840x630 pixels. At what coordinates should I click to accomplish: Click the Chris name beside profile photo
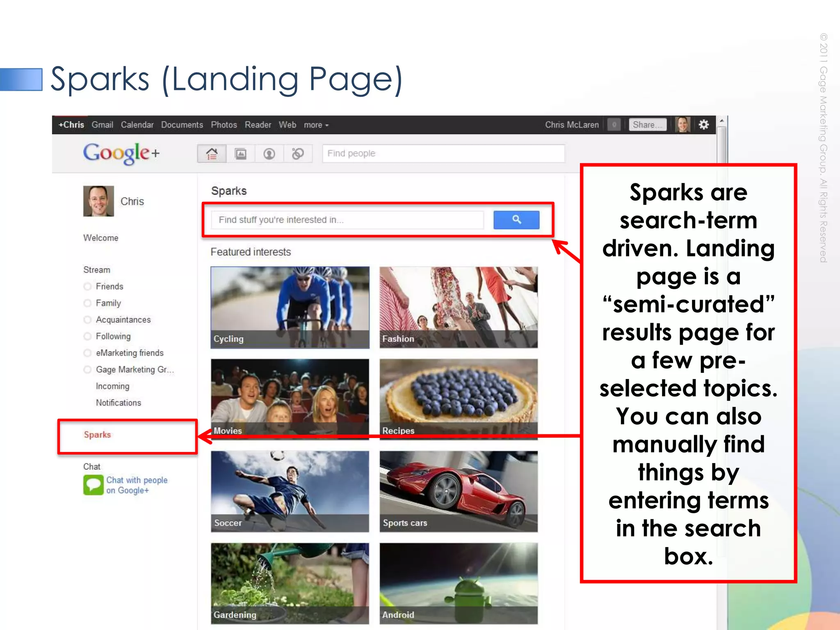132,201
